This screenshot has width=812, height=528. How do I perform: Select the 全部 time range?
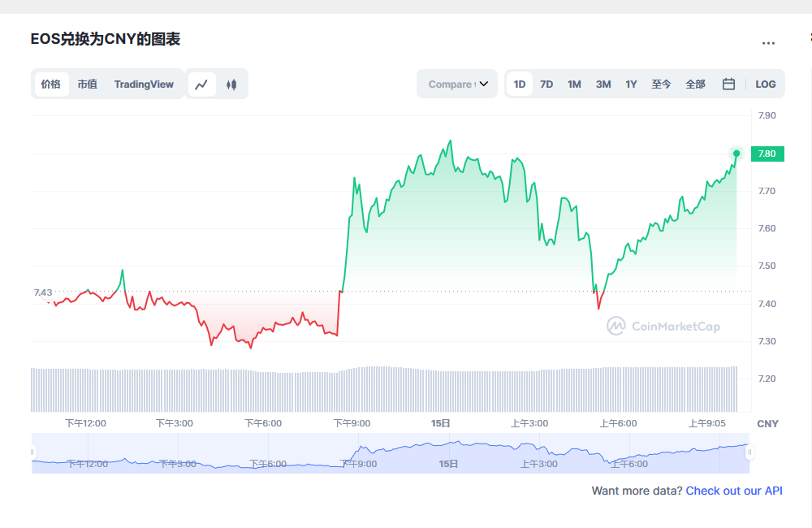pyautogui.click(x=695, y=84)
